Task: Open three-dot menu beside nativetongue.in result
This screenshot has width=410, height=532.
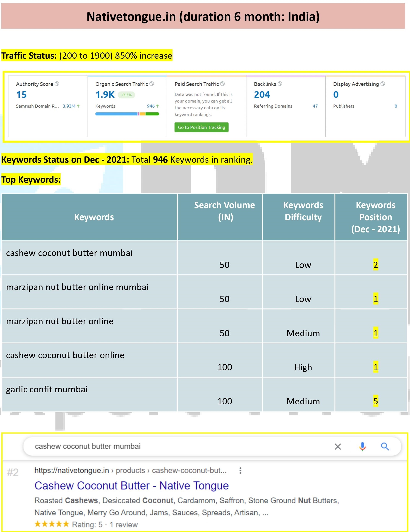Action: click(240, 470)
